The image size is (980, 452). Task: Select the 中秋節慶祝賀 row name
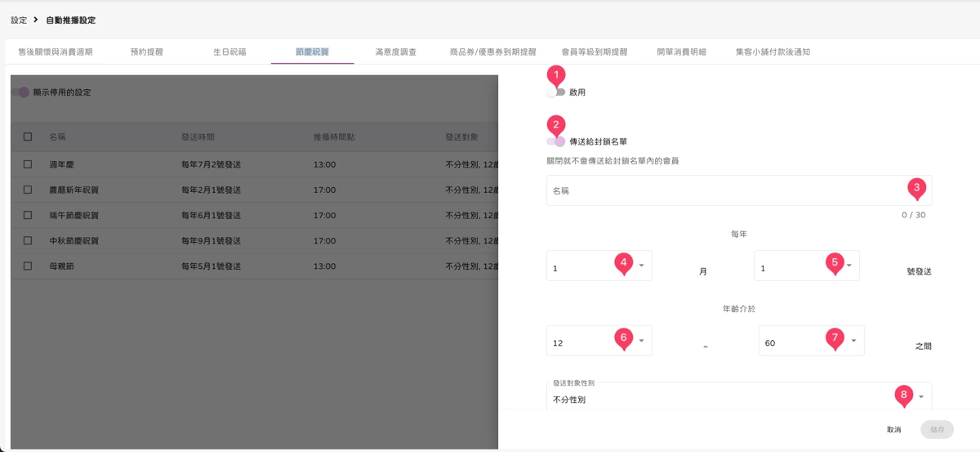click(74, 241)
